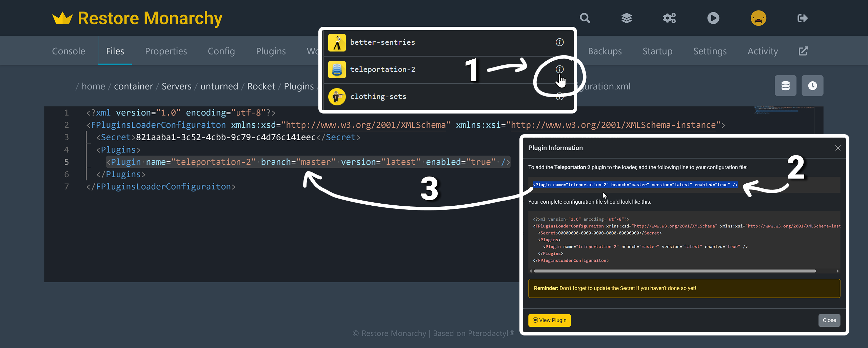Click the play circle icon in header

713,18
